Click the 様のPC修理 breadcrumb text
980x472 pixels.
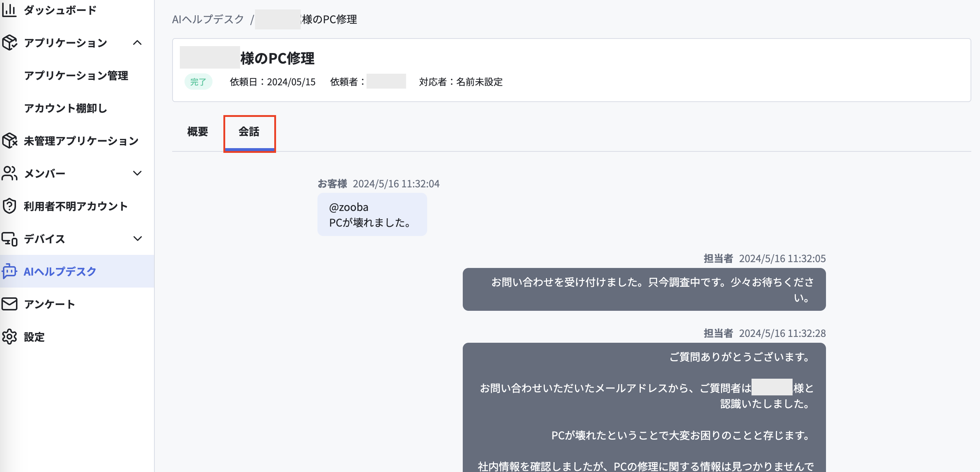329,19
